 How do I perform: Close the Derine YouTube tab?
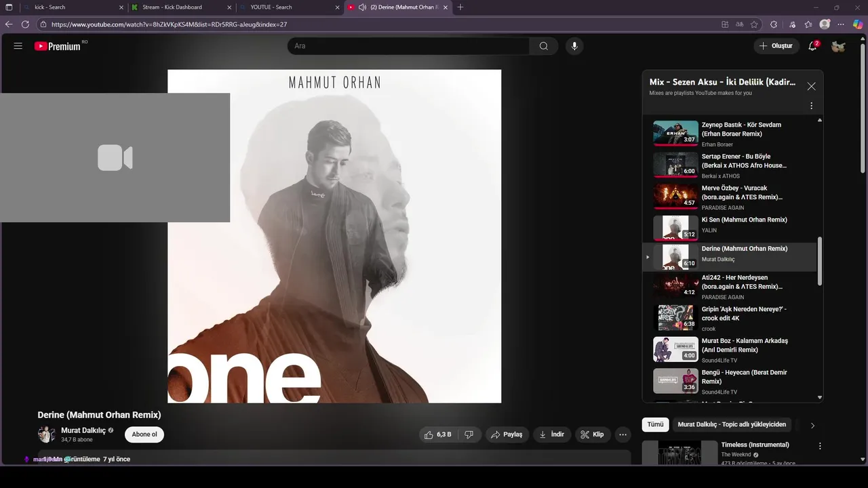(446, 7)
